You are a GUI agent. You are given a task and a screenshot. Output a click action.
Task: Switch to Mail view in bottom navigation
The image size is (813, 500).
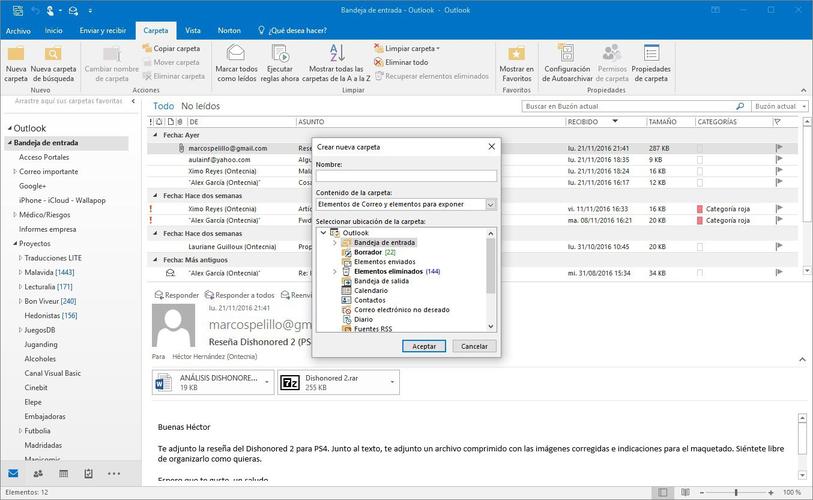click(x=13, y=473)
